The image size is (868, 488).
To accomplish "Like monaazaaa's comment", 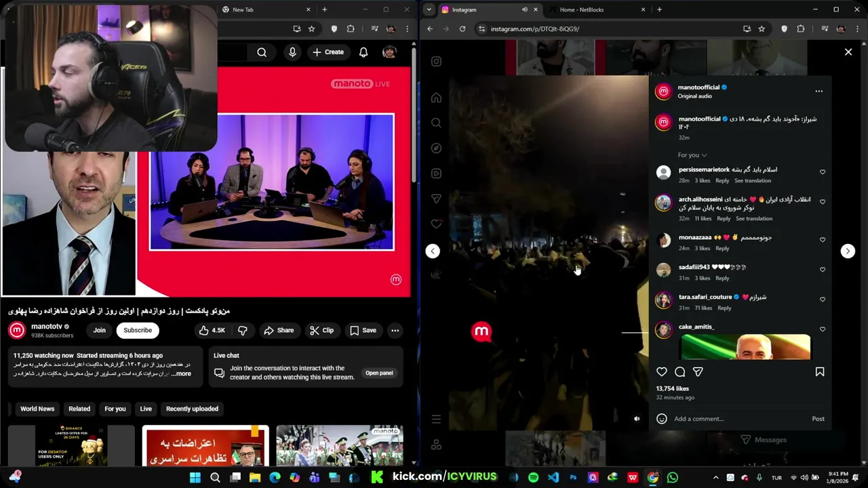I will tap(823, 239).
